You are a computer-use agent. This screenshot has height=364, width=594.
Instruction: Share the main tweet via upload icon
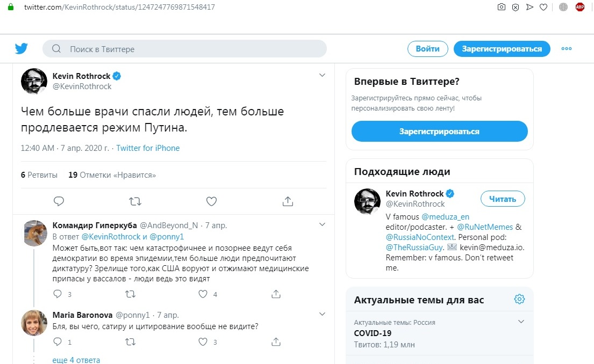click(x=288, y=201)
